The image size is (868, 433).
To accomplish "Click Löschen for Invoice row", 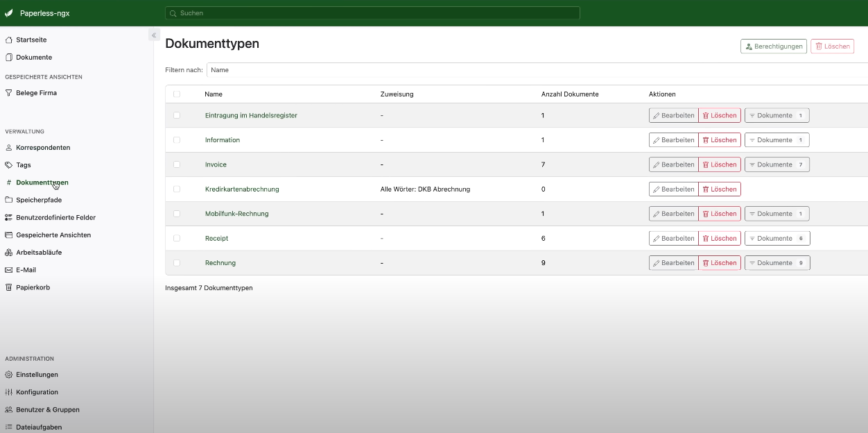I will 720,164.
